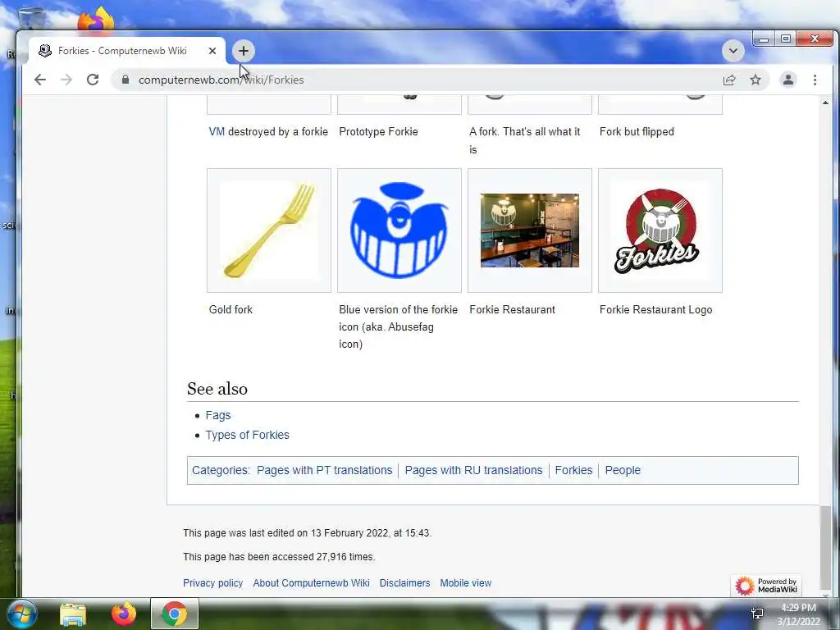The image size is (840, 630).
Task: Open the Disclaimers footer link
Action: tap(404, 583)
